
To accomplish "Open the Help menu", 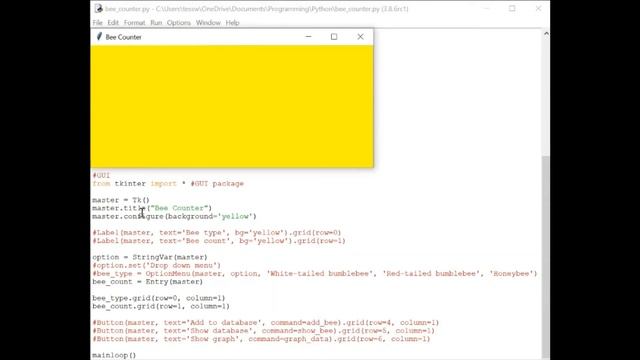I will (232, 23).
